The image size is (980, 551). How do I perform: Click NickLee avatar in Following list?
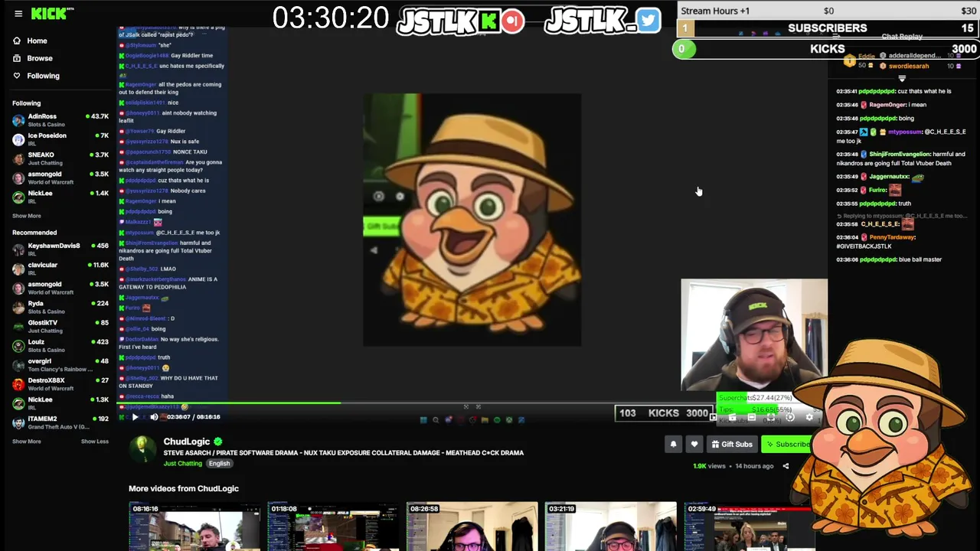click(18, 197)
